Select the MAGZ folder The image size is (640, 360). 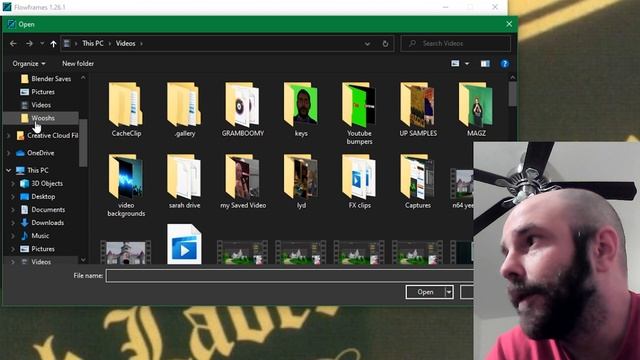coord(476,109)
